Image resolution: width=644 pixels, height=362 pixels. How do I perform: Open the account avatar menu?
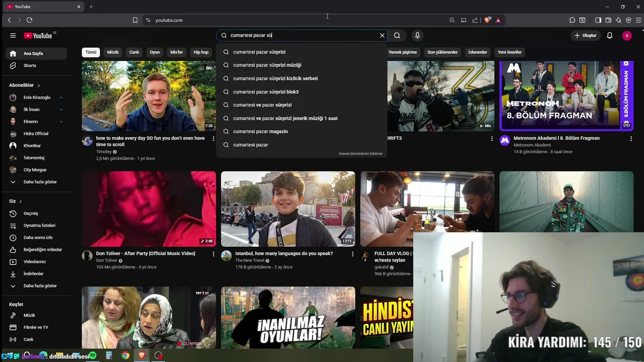(x=626, y=36)
